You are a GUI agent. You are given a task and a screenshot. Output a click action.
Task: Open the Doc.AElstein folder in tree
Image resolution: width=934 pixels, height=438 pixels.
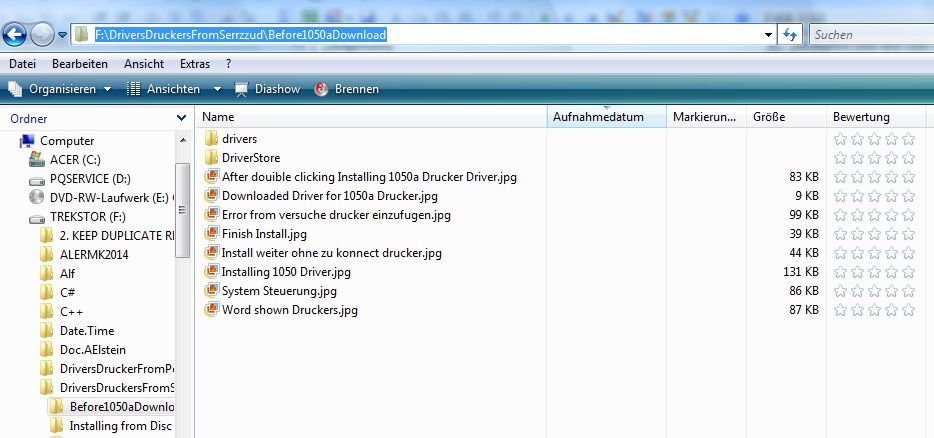coord(83,350)
